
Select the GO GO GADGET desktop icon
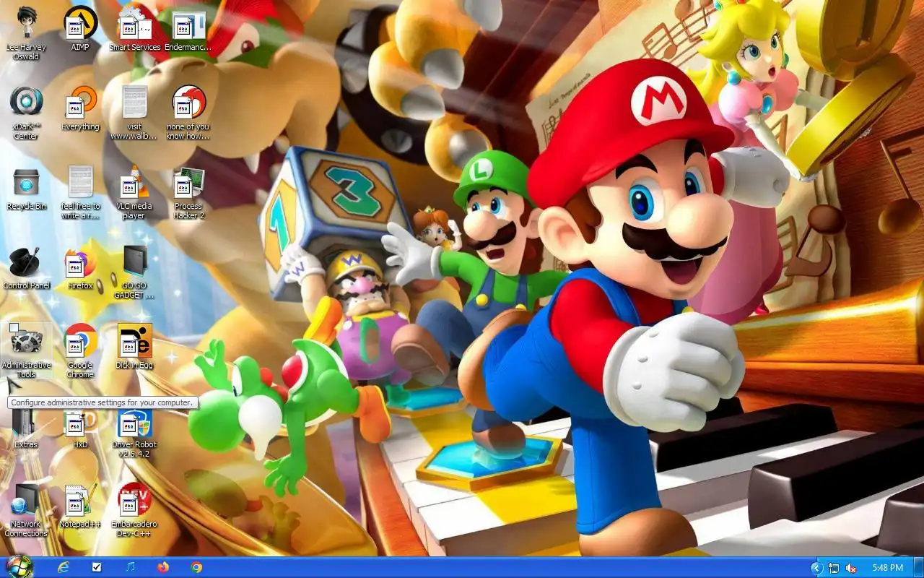(134, 271)
